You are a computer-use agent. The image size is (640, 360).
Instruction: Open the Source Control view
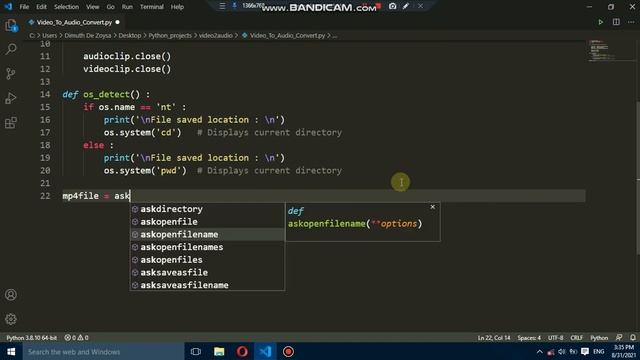click(11, 73)
